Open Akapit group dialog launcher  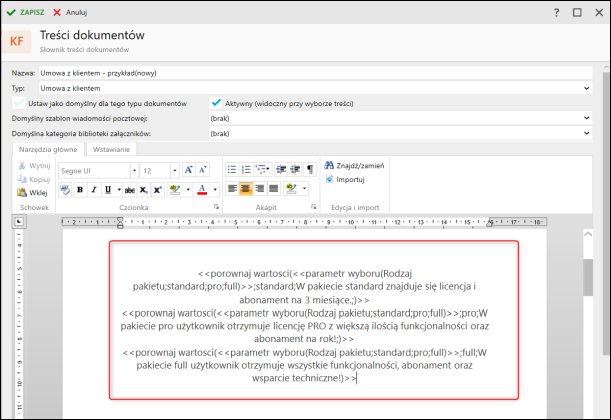[314, 207]
